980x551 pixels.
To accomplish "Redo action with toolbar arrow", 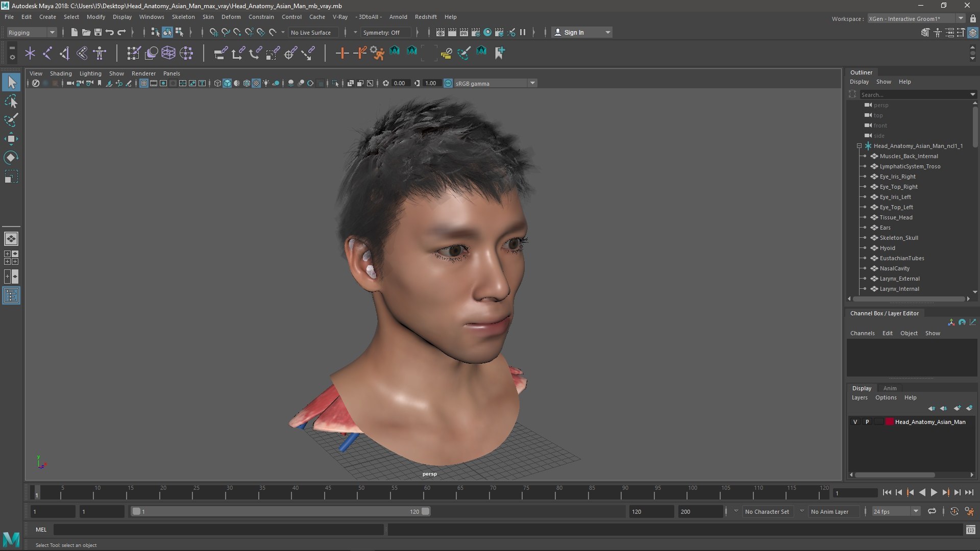I will (121, 32).
